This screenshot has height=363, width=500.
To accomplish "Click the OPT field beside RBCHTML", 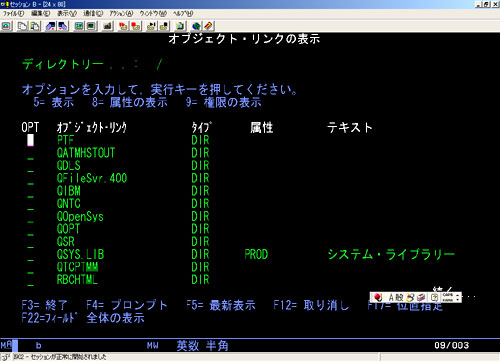I will point(30,280).
